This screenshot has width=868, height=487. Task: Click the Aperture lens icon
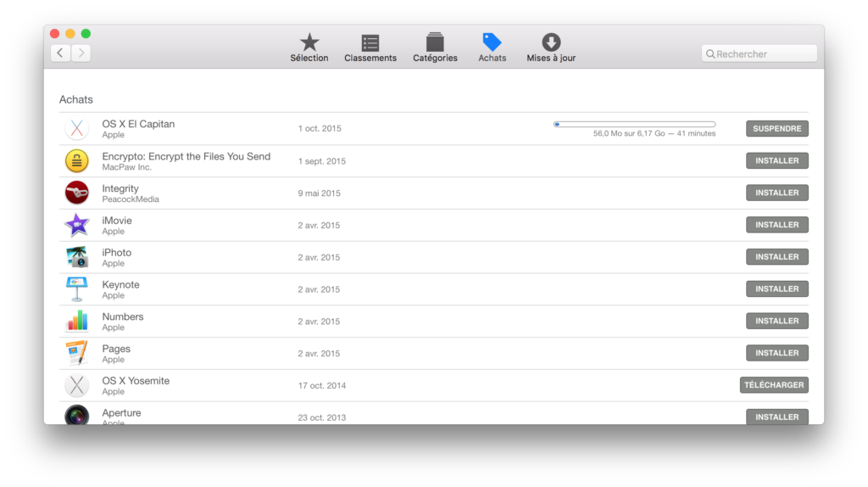tap(77, 415)
